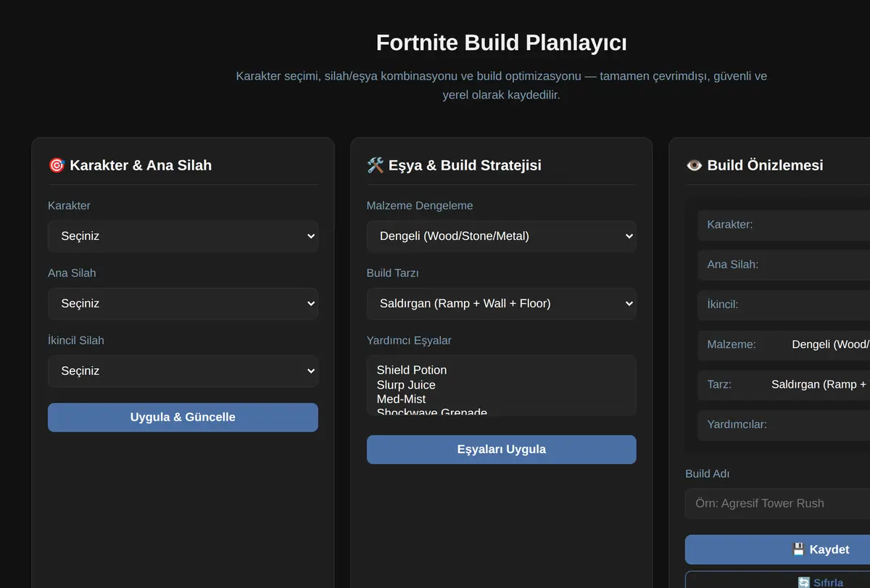The height and width of the screenshot is (588, 870).
Task: Click the Uygula & Güncelle button
Action: pos(183,418)
